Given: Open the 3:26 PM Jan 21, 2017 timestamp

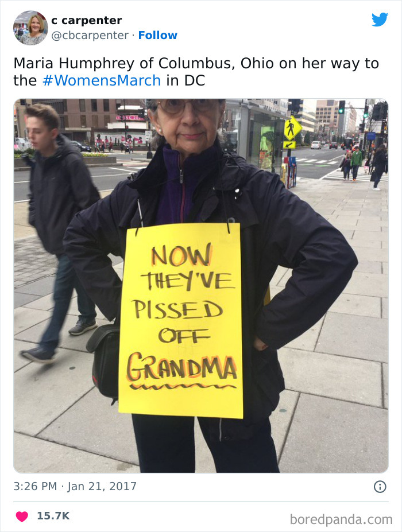Looking at the screenshot, I should (75, 486).
